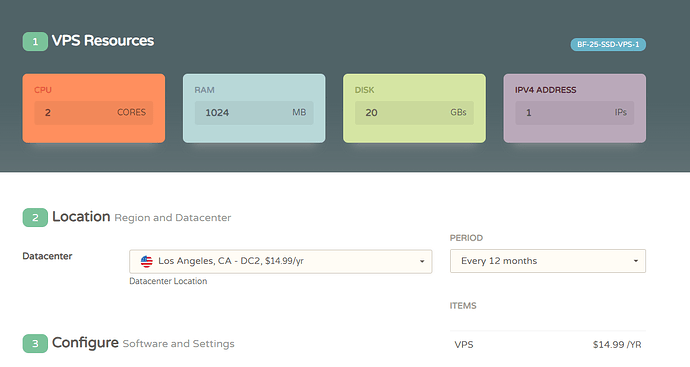Viewport: 690px width, 367px height.
Task: Click the IPs unit label
Action: [x=620, y=113]
